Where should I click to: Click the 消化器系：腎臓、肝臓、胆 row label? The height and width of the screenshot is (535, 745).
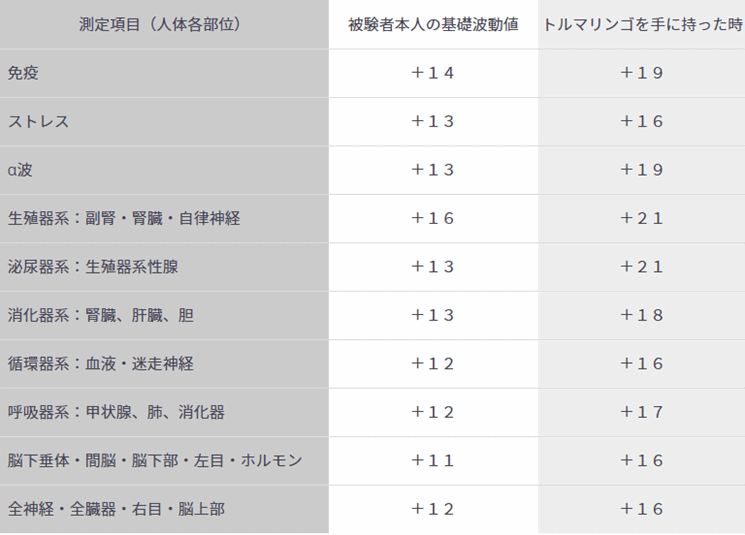point(101,315)
